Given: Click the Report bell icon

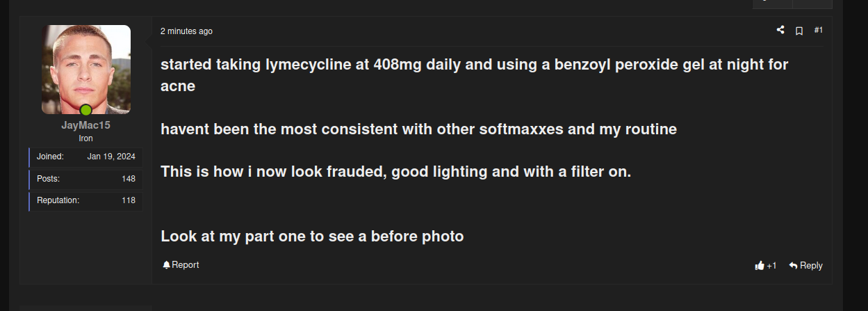Looking at the screenshot, I should 167,265.
